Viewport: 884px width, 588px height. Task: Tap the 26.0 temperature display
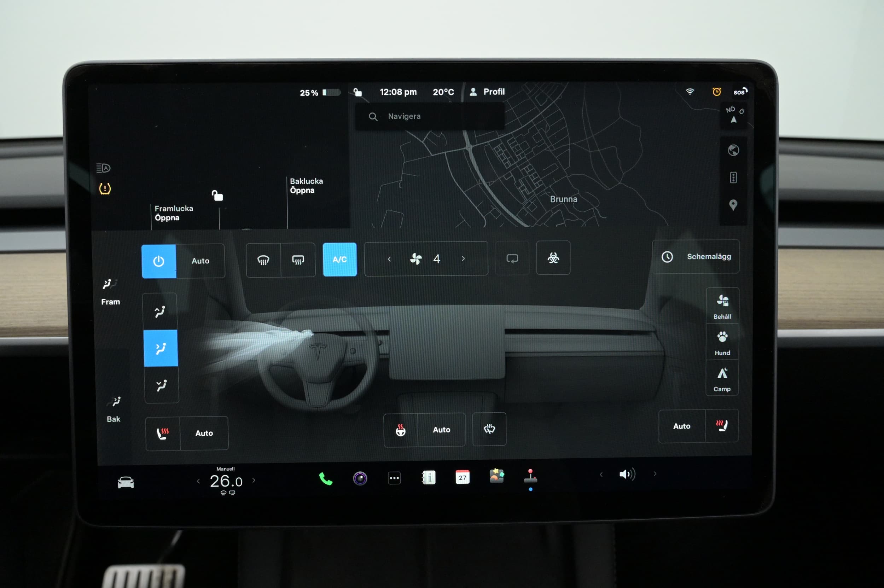point(226,481)
